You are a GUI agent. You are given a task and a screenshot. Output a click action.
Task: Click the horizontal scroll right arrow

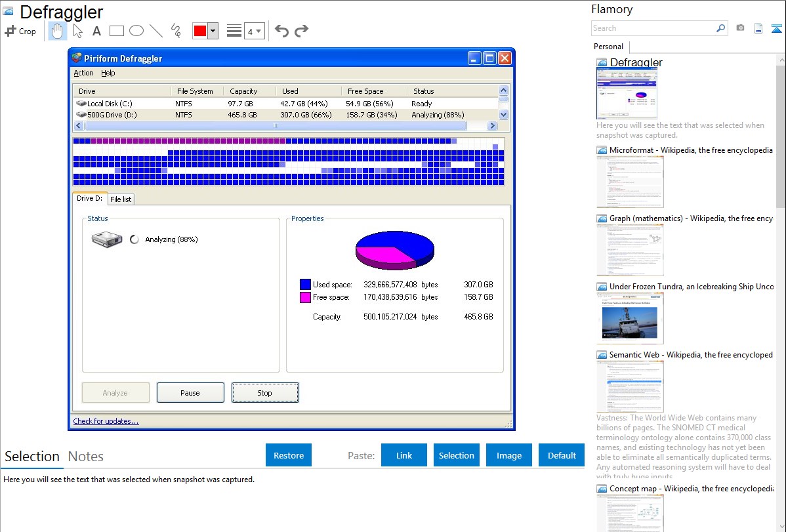point(492,126)
